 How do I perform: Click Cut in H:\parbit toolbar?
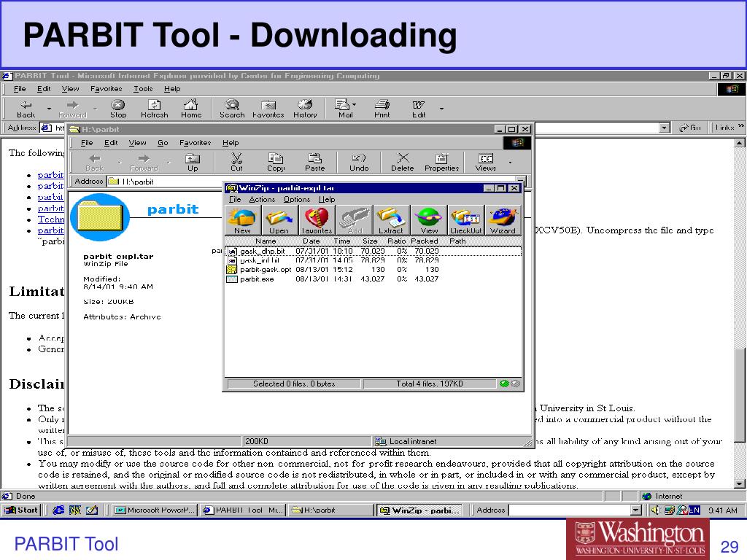pos(236,162)
